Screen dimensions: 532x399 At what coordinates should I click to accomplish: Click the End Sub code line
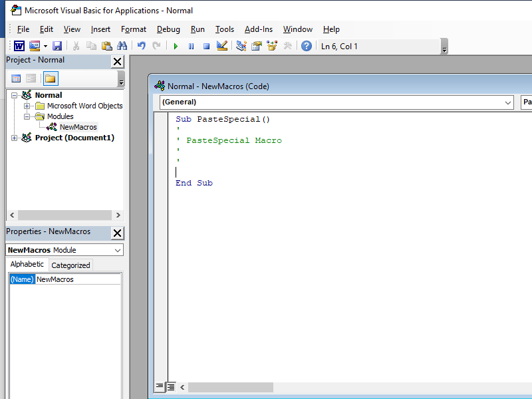(x=194, y=183)
